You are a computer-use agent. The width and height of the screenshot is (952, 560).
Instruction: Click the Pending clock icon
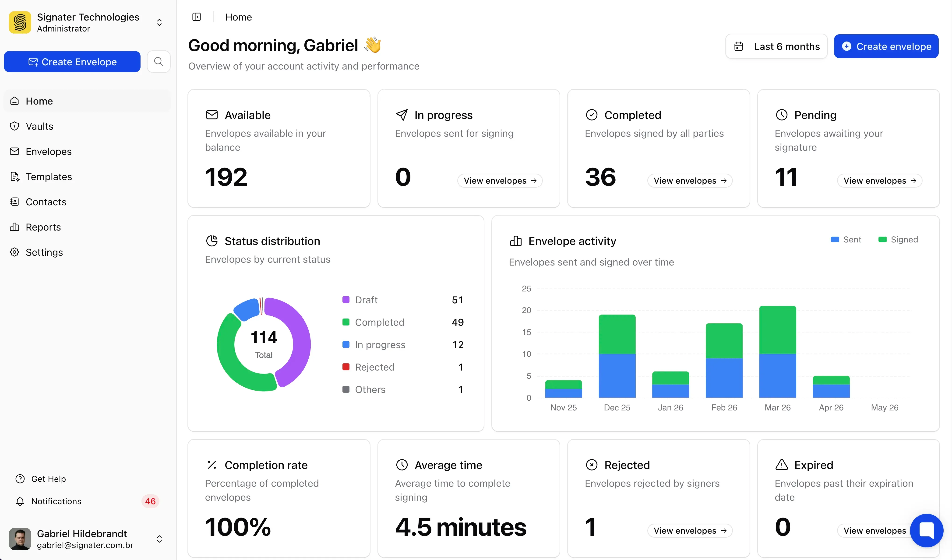[782, 115]
